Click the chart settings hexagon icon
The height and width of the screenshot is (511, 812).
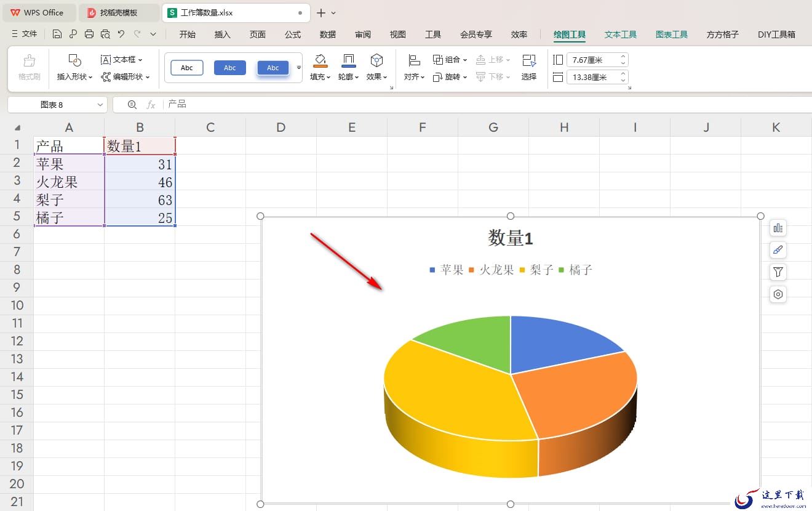coord(778,294)
